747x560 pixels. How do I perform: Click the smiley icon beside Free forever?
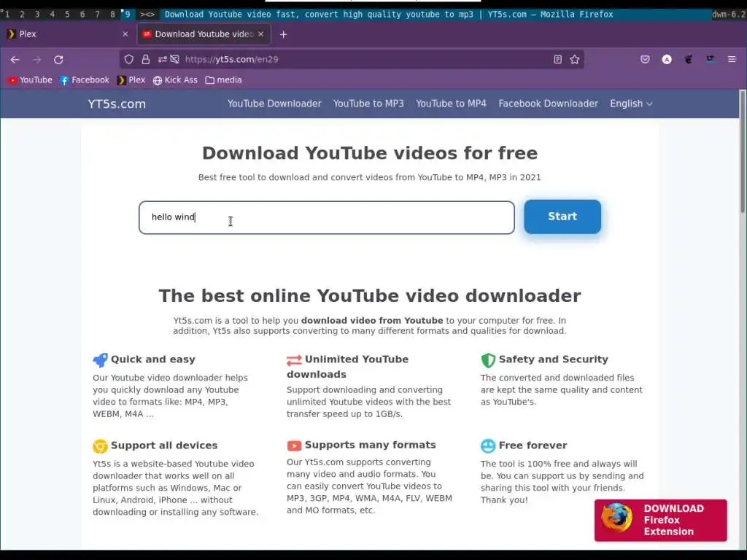tap(488, 446)
